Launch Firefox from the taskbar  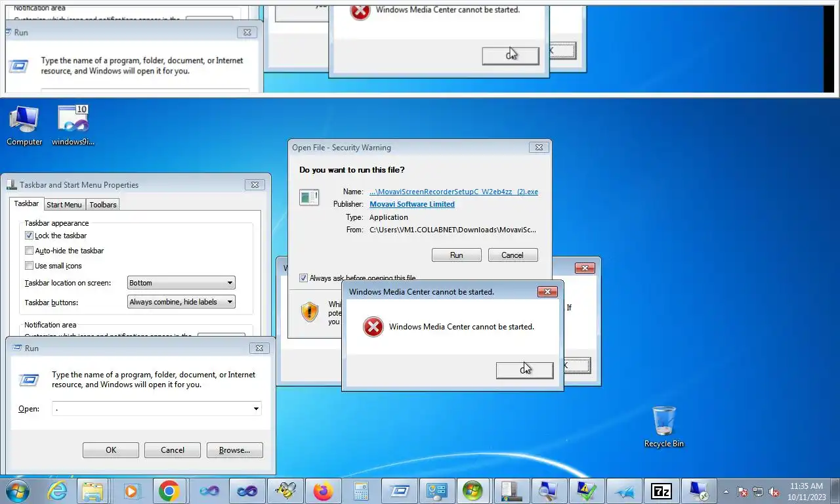323,491
